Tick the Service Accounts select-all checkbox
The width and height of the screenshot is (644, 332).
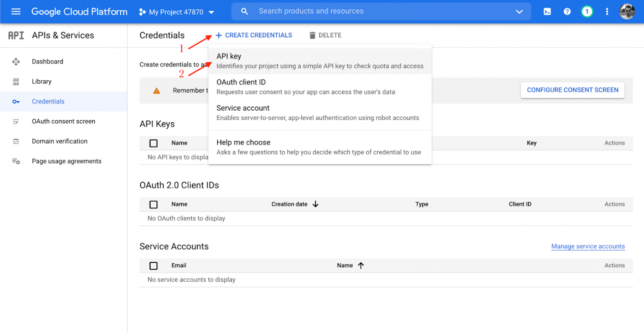[153, 266]
